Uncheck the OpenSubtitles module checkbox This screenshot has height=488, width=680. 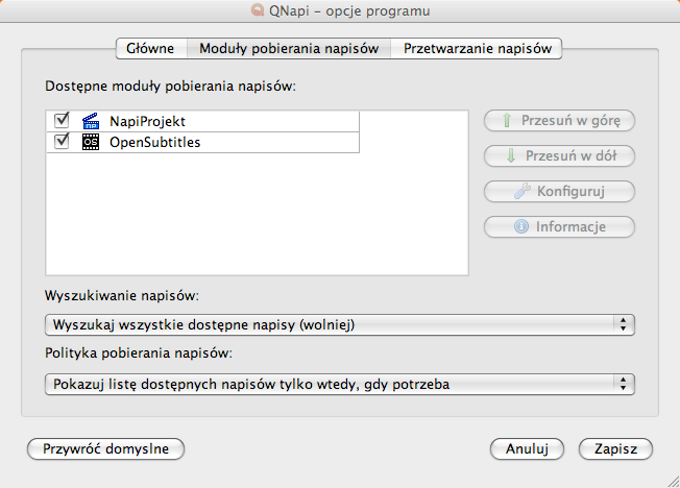[x=62, y=141]
